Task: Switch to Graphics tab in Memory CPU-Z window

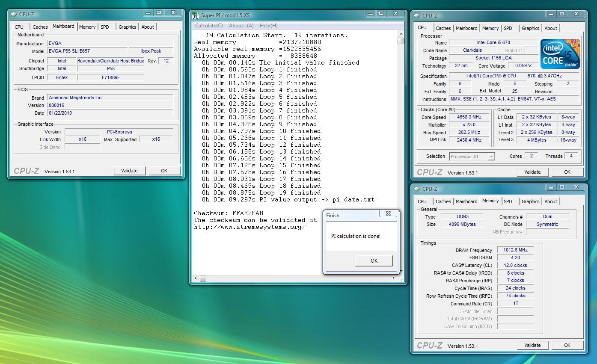Action: click(531, 201)
